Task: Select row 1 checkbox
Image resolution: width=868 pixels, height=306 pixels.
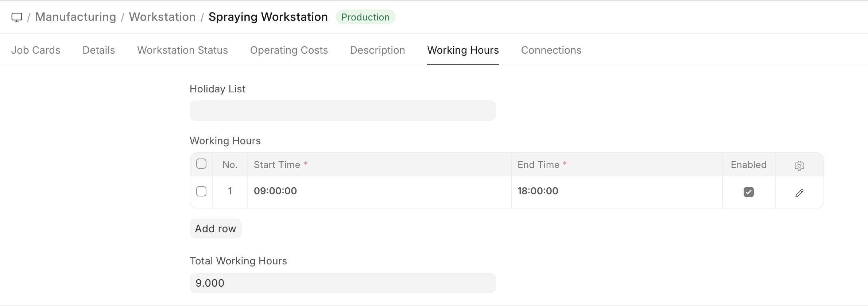Action: 201,191
